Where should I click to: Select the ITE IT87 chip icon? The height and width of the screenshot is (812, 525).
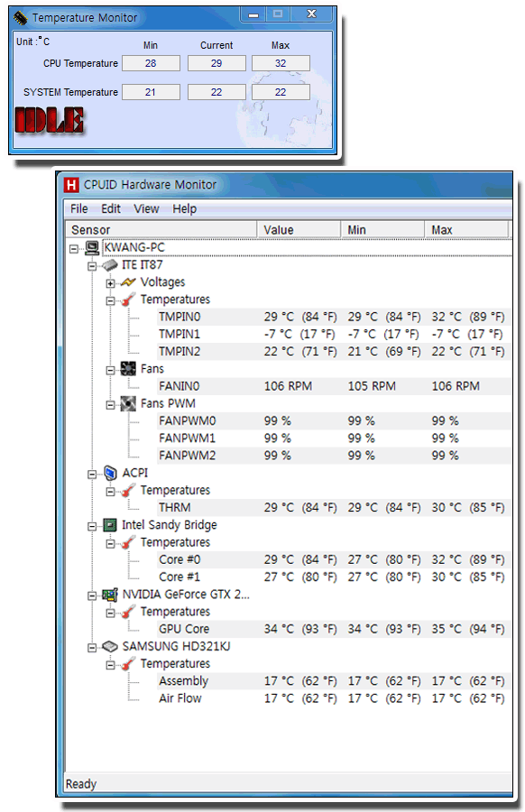[110, 265]
